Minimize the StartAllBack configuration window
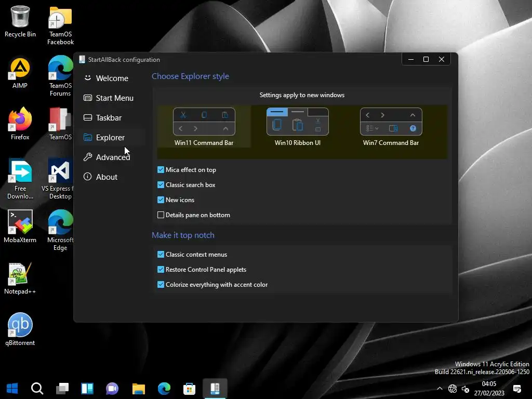The height and width of the screenshot is (399, 532). pyautogui.click(x=410, y=59)
